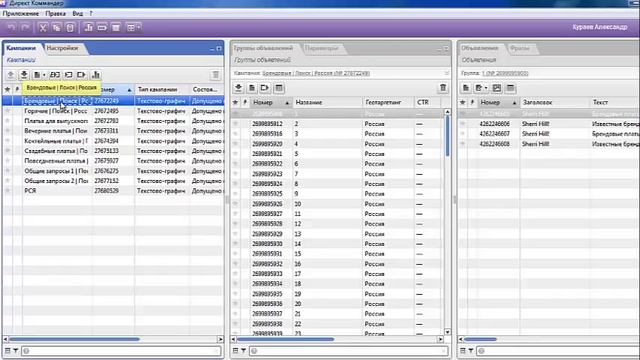Sort campaigns by Тип кампании column
Image resolution: width=640 pixels, height=360 pixels.
162,89
